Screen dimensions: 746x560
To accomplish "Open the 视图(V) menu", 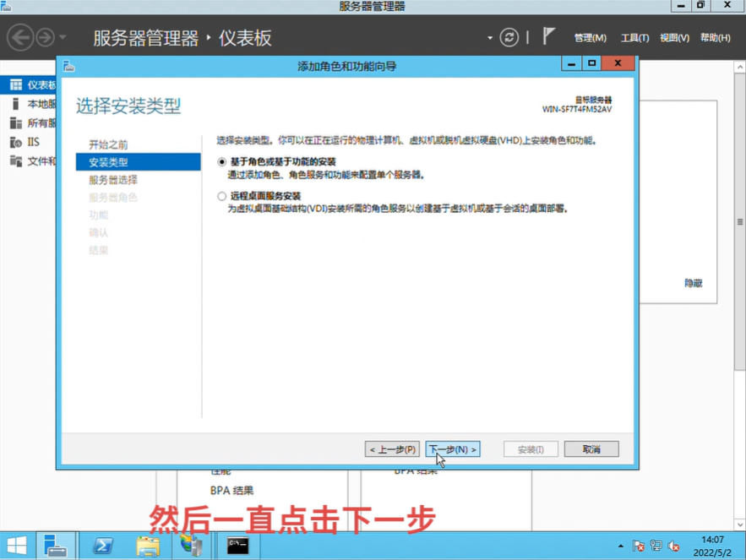I will [674, 38].
